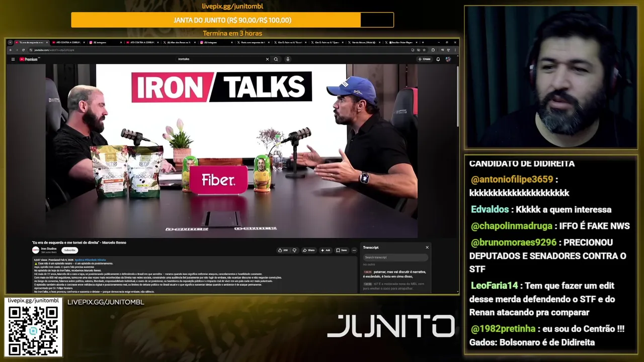644x362 pixels.
Task: Click LIVEPIX.GG/JUNITOMBL text beside QR code
Action: click(106, 302)
